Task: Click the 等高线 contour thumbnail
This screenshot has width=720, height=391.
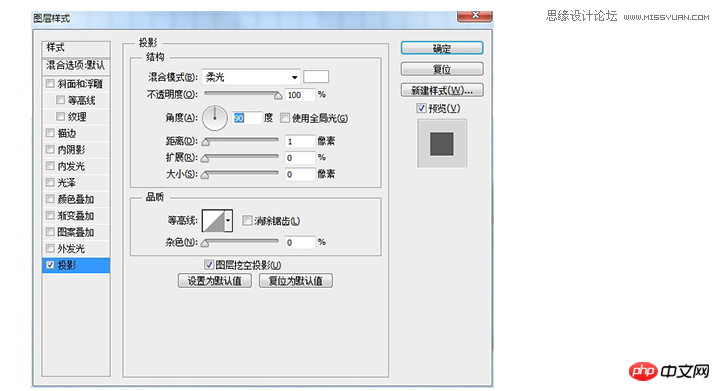Action: (x=213, y=221)
